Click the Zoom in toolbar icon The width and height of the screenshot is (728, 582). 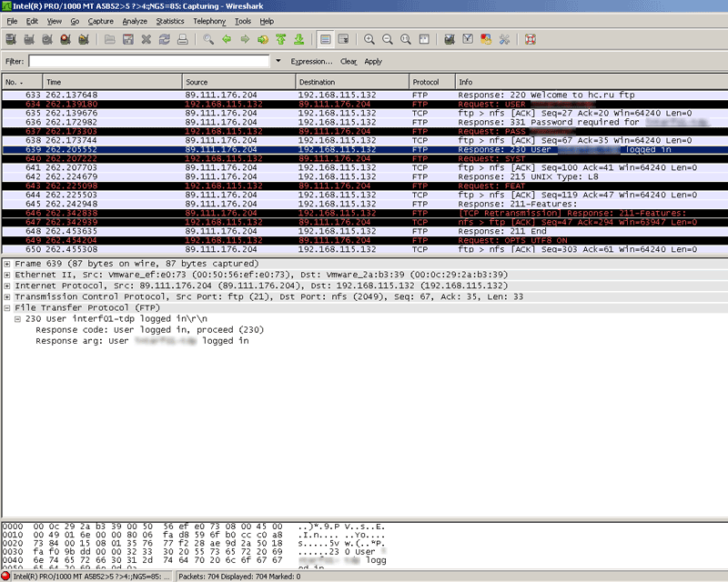coord(369,40)
